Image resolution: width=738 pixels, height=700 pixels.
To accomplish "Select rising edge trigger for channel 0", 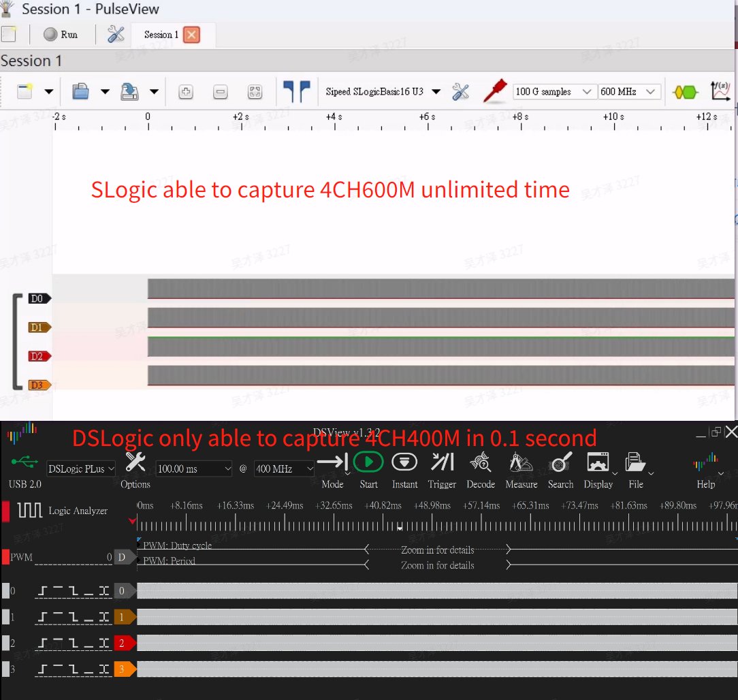I will [42, 591].
